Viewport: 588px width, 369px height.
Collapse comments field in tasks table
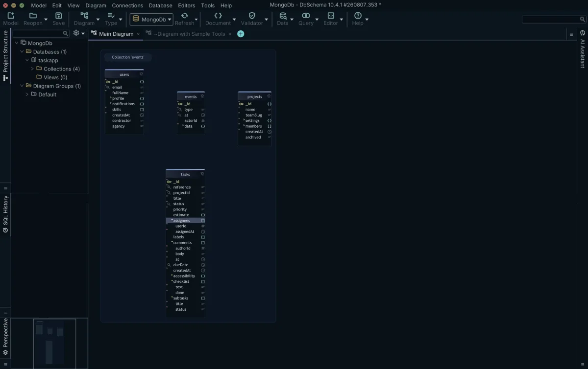click(172, 242)
